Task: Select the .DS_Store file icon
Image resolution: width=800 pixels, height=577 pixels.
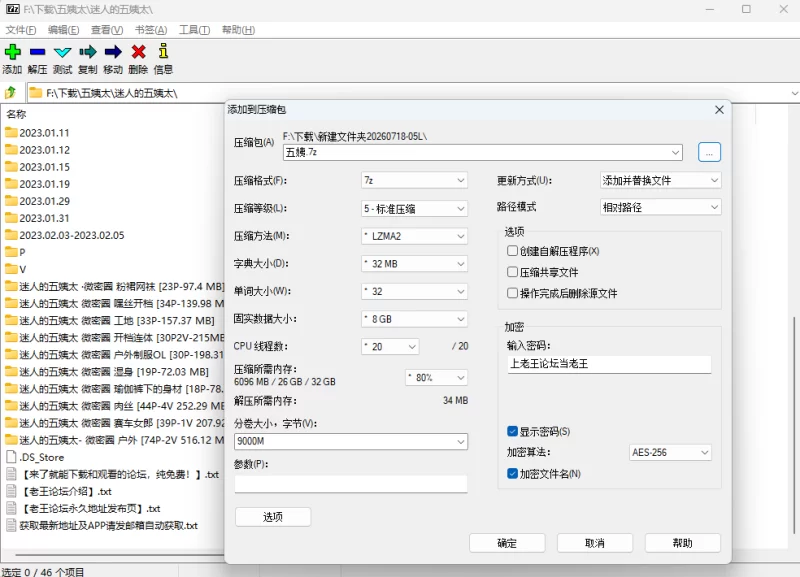Action: (11, 457)
